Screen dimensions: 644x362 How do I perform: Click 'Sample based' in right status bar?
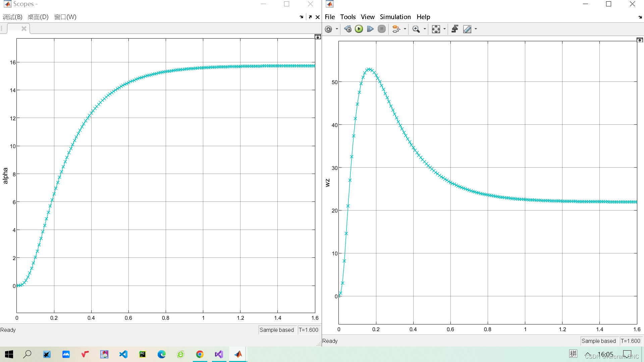tap(599, 341)
